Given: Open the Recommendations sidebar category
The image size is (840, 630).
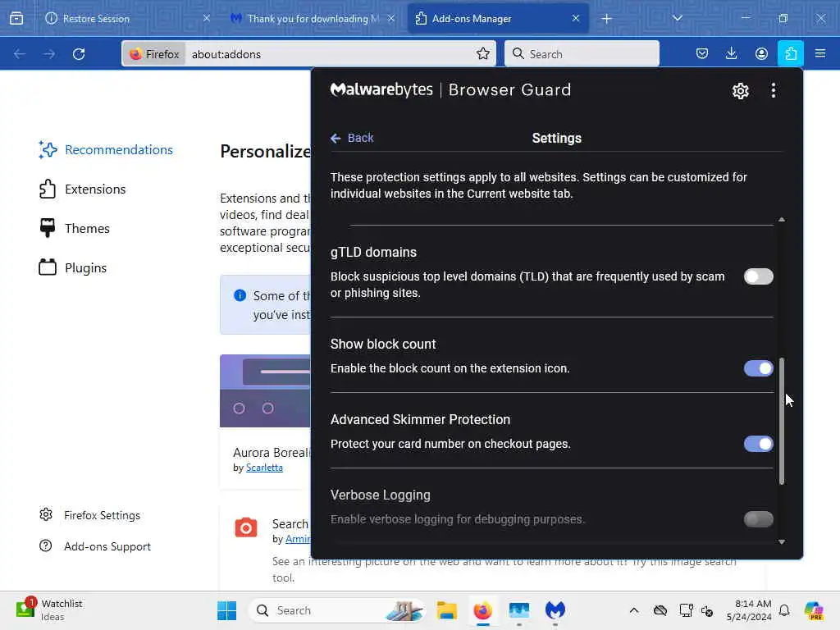Looking at the screenshot, I should [x=106, y=150].
